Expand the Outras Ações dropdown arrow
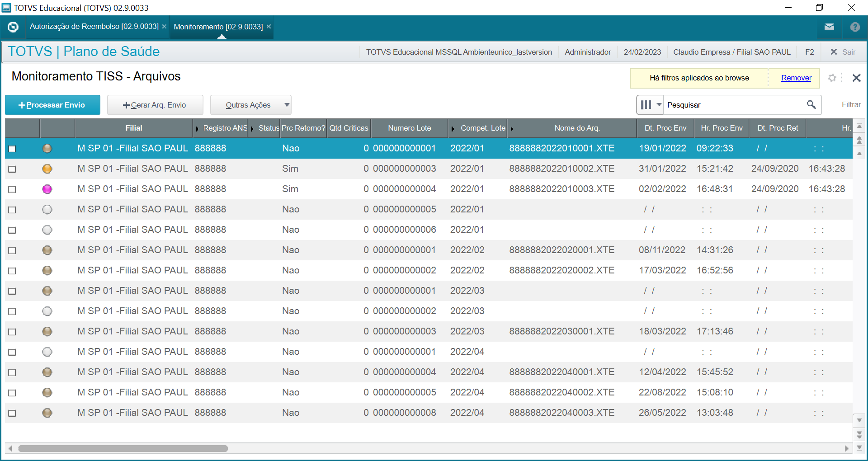This screenshot has width=868, height=461. [287, 105]
